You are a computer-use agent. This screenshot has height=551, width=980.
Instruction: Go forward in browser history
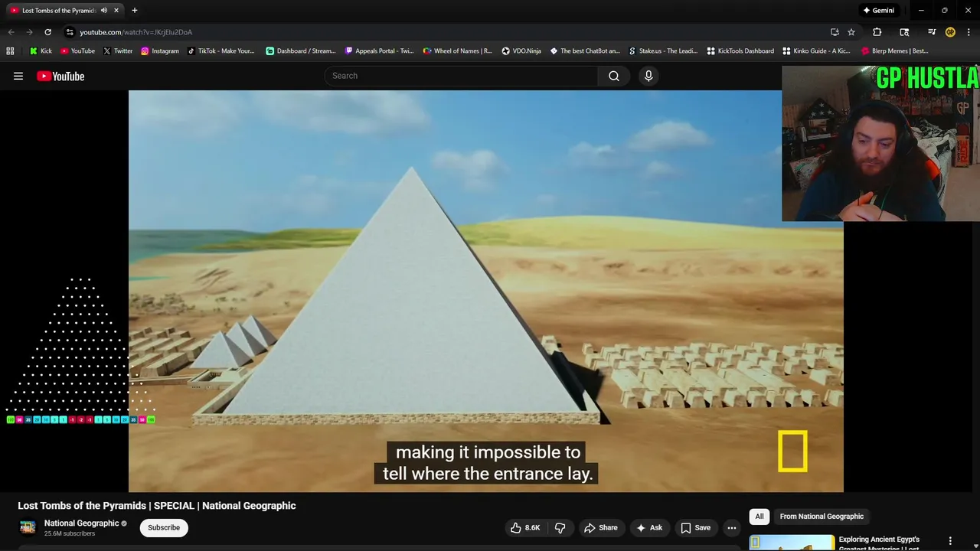point(29,32)
